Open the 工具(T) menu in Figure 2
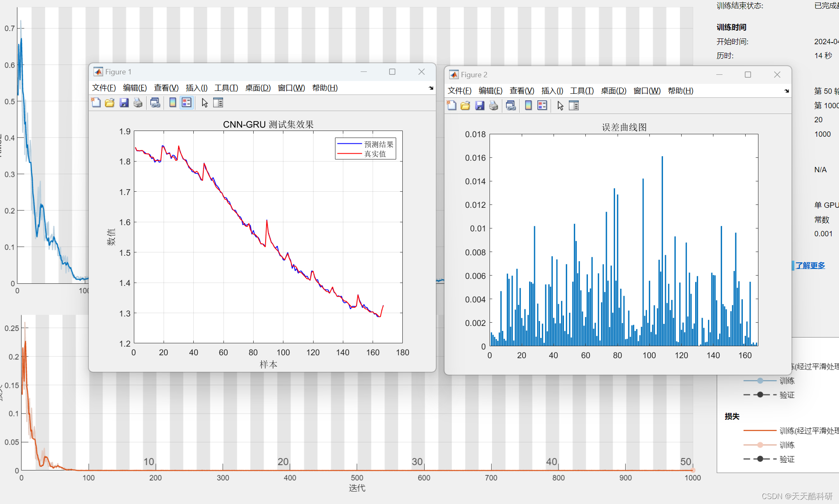The width and height of the screenshot is (839, 504). (x=580, y=90)
